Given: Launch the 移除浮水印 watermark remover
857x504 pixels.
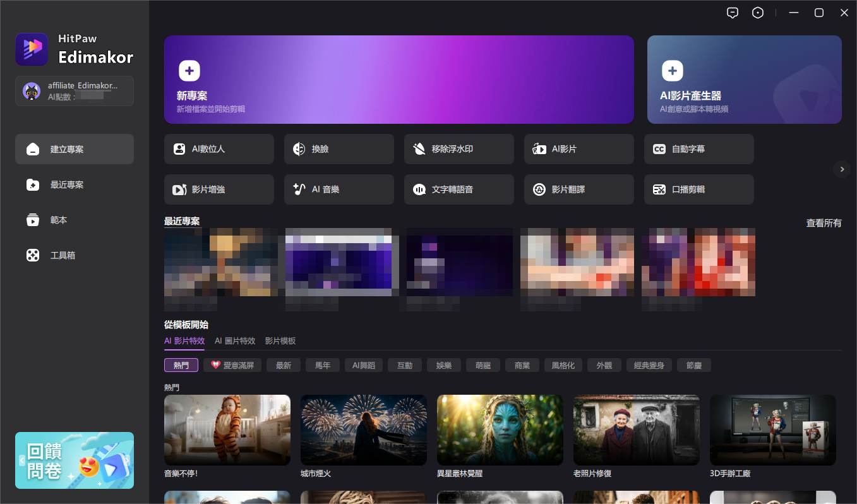Looking at the screenshot, I should click(x=458, y=149).
